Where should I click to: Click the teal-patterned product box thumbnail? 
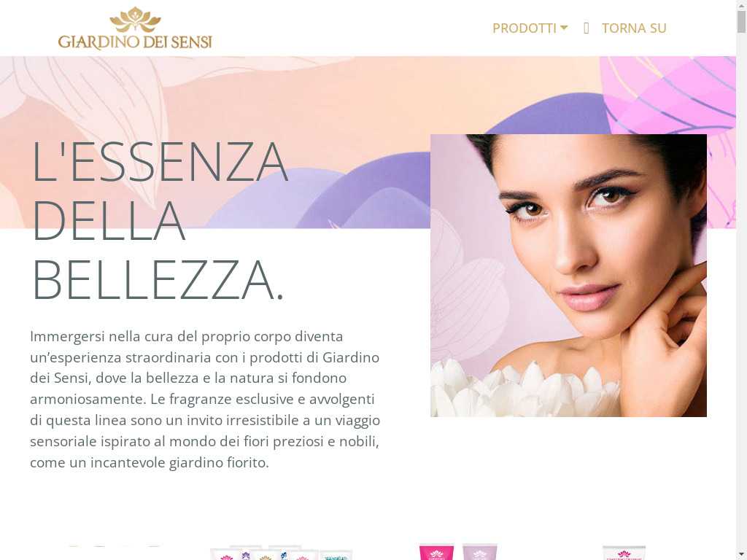[x=336, y=554]
